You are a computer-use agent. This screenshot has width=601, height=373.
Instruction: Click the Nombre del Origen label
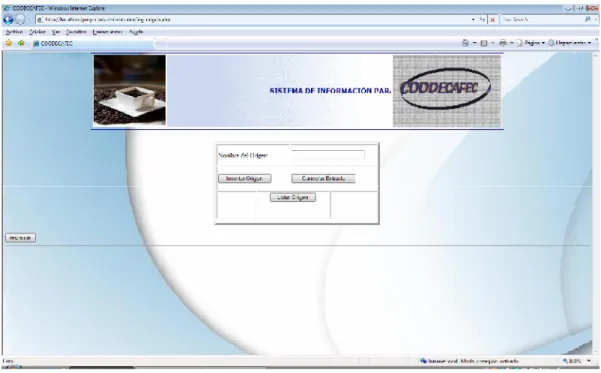click(x=243, y=155)
